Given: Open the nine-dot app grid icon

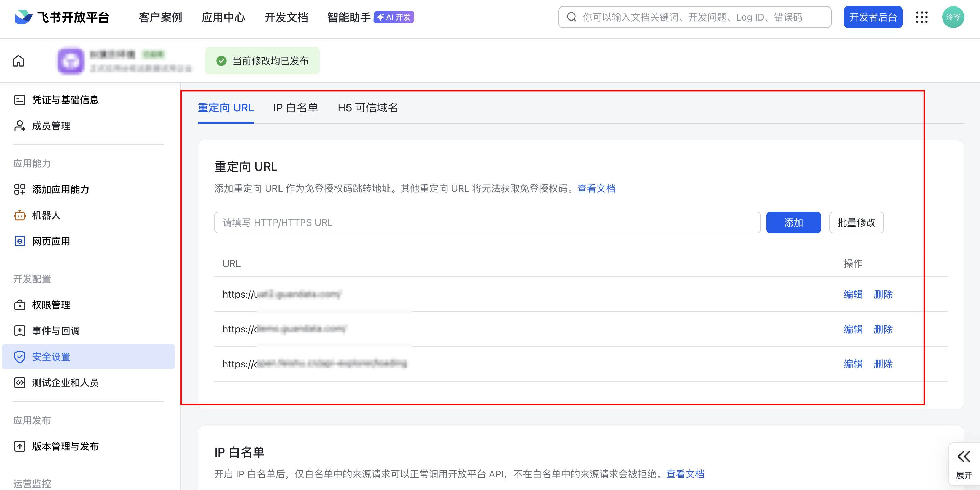Looking at the screenshot, I should (x=922, y=17).
